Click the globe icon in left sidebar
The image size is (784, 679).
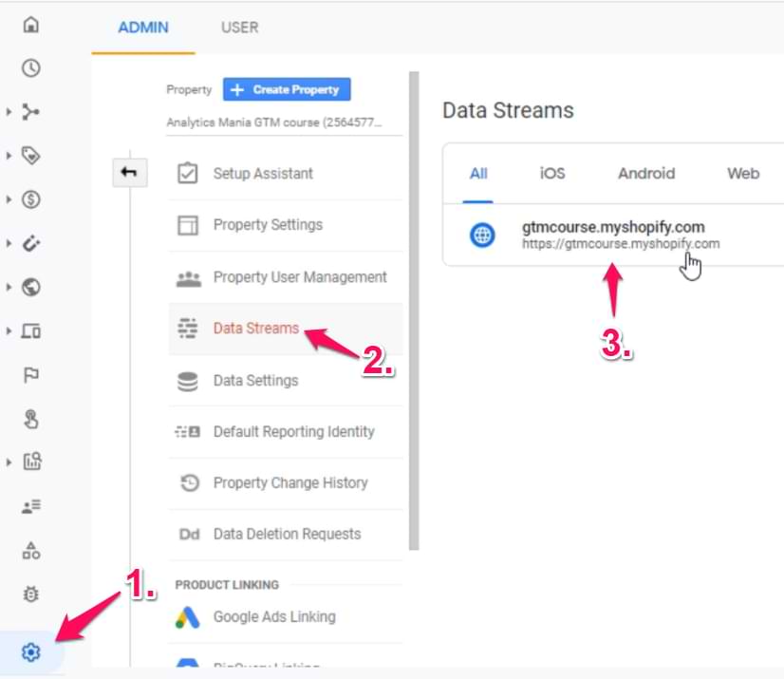pyautogui.click(x=30, y=287)
